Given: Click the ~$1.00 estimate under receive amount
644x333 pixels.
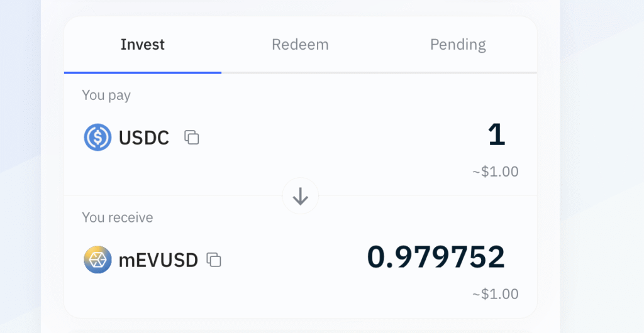Looking at the screenshot, I should (496, 293).
